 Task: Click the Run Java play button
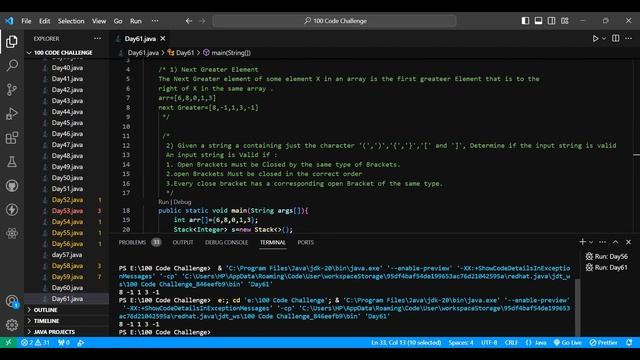click(595, 38)
